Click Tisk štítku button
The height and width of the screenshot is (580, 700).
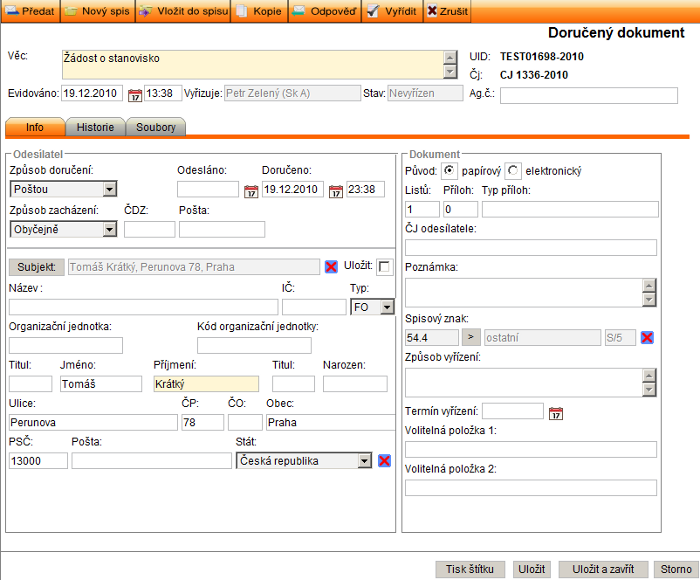tap(470, 569)
